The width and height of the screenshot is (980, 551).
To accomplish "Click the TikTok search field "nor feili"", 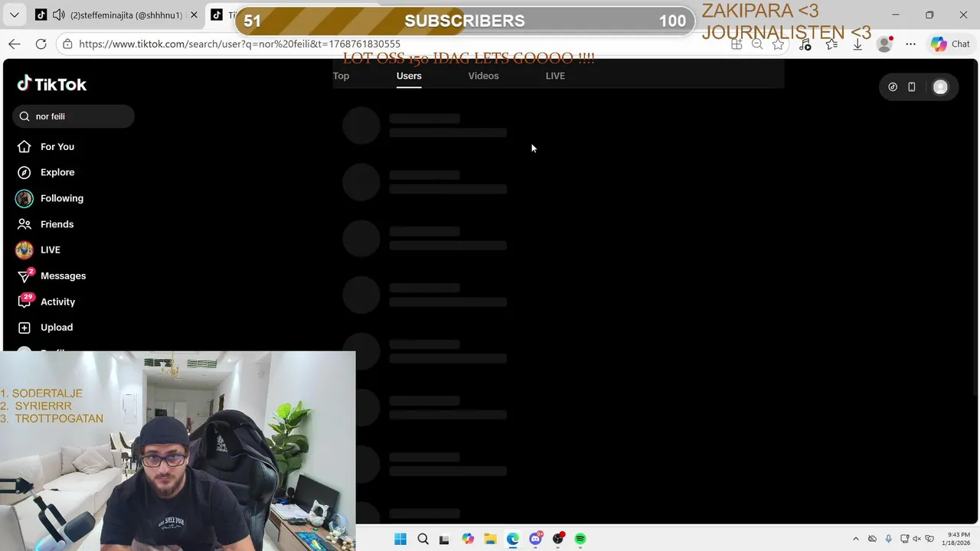I will (x=73, y=116).
